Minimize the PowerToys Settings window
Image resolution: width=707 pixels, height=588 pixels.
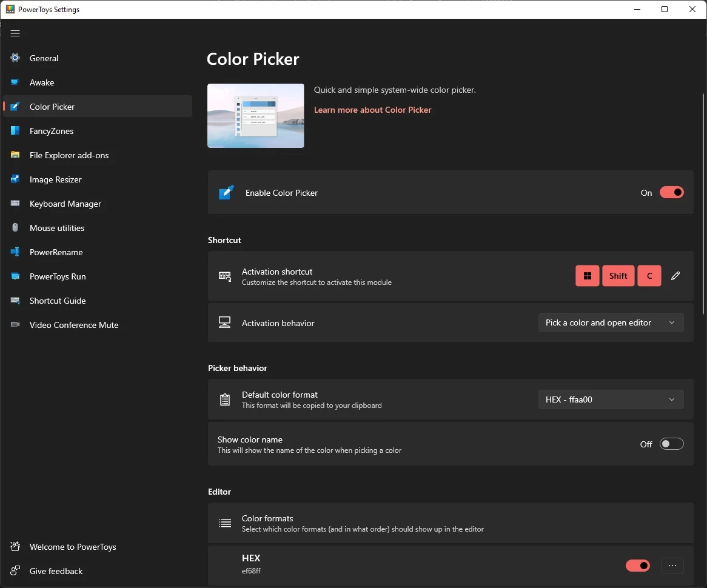[637, 9]
